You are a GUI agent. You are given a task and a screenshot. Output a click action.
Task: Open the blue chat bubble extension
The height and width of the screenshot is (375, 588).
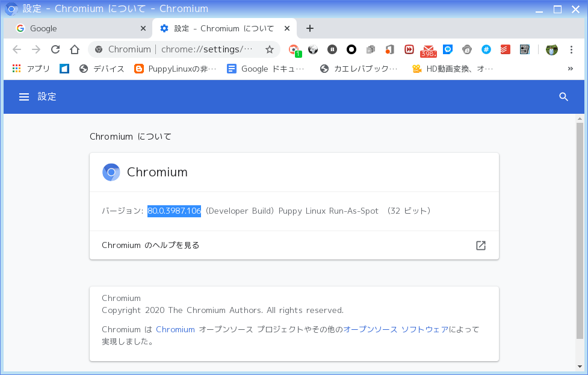[448, 49]
